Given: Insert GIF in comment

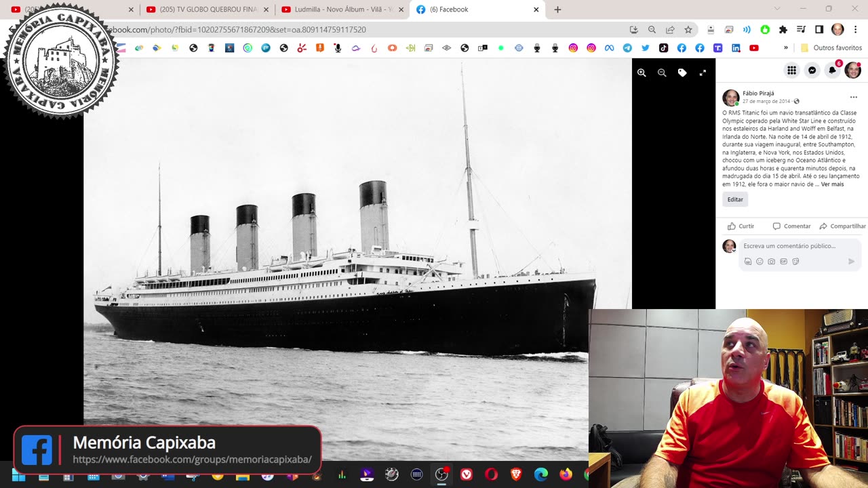Looking at the screenshot, I should 783,262.
